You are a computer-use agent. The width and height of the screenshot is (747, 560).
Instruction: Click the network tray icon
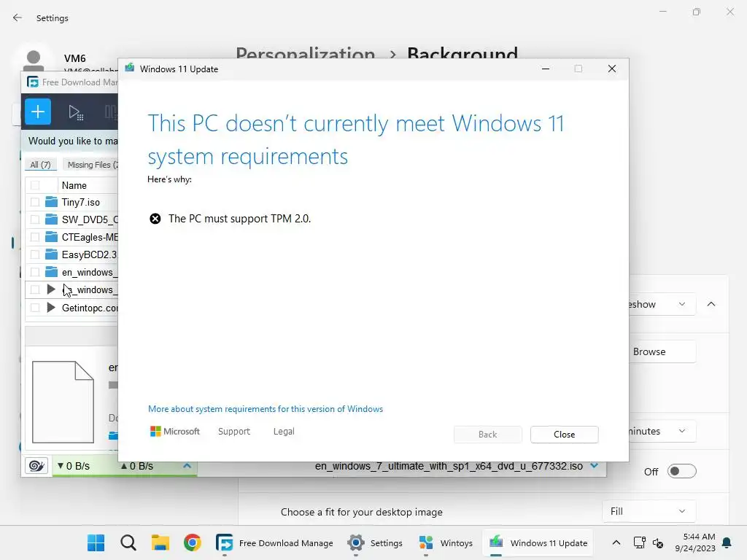tap(639, 542)
